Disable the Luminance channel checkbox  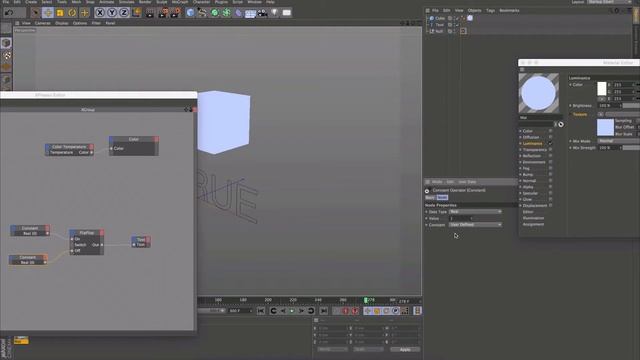[x=550, y=143]
